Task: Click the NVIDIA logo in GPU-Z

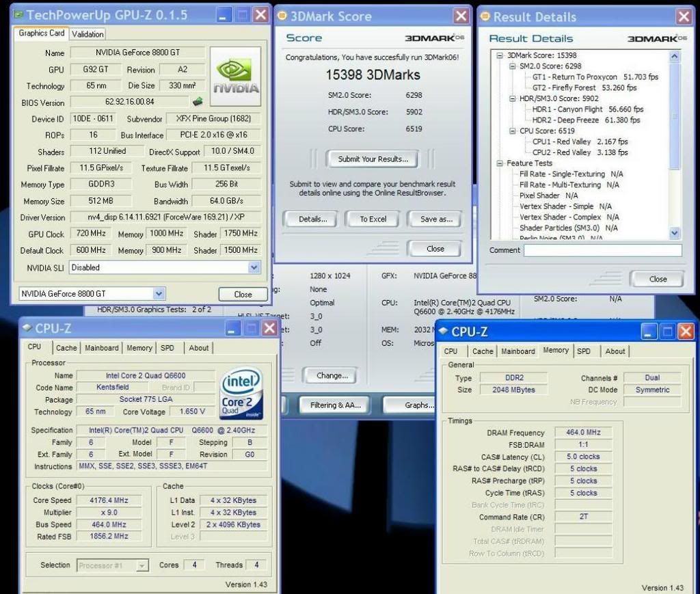Action: [235, 77]
